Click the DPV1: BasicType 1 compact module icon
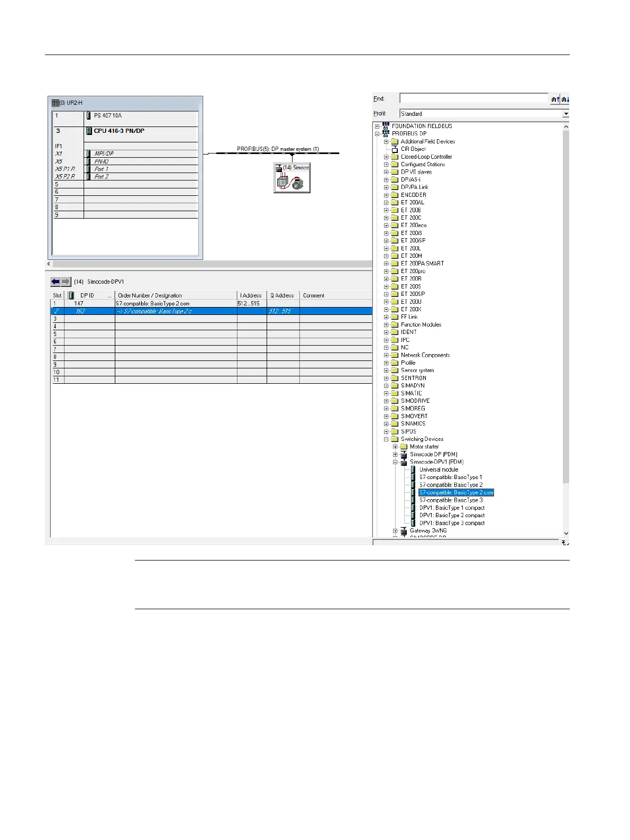 point(413,508)
